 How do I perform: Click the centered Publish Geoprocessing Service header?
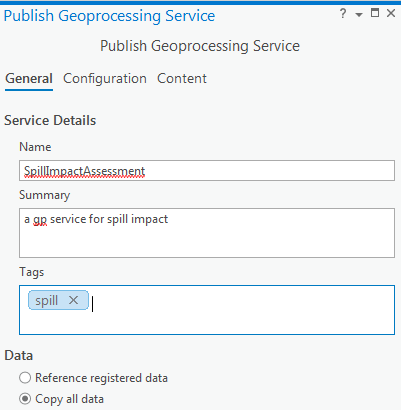200,46
